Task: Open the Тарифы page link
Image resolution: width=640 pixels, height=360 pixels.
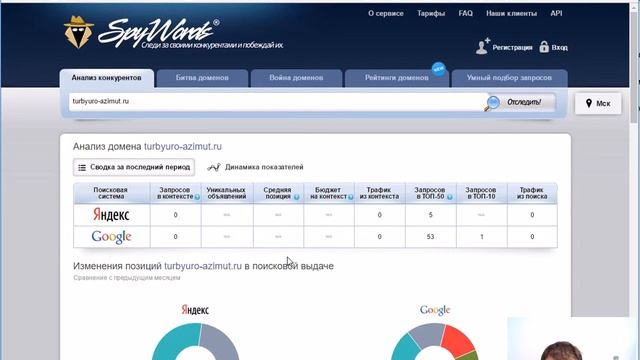Action: pyautogui.click(x=431, y=13)
